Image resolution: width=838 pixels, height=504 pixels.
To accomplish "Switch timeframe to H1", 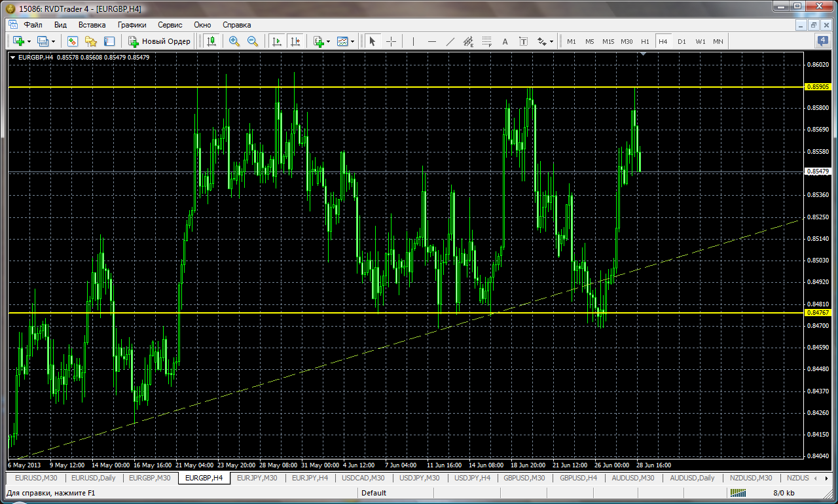I will tap(645, 41).
